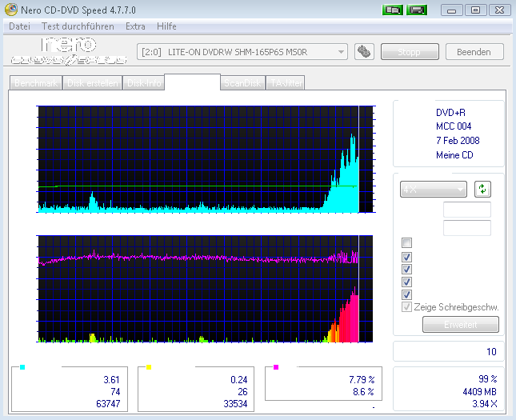Click the green floppy disk save icon
516x420 pixels.
416,10
